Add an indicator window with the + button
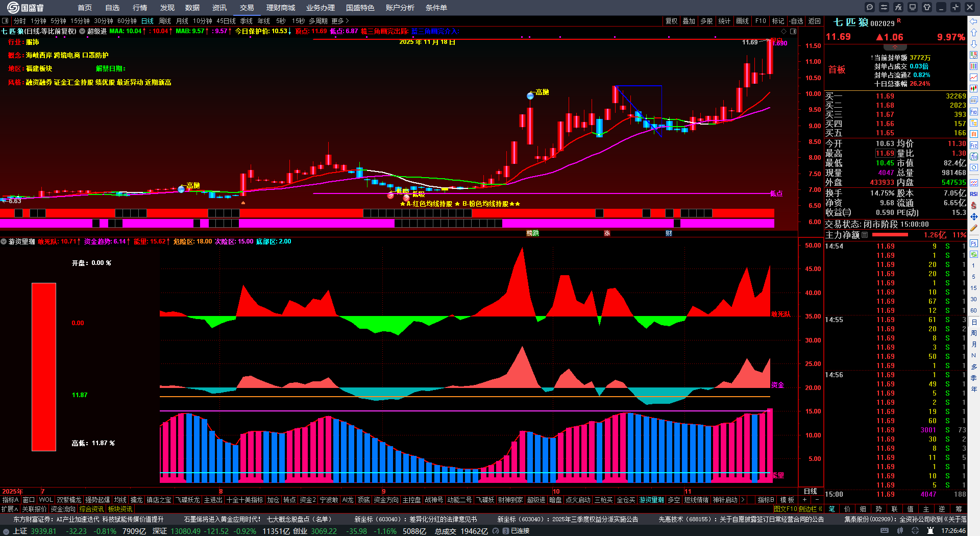Screen dimensions: 980x536 (805, 500)
